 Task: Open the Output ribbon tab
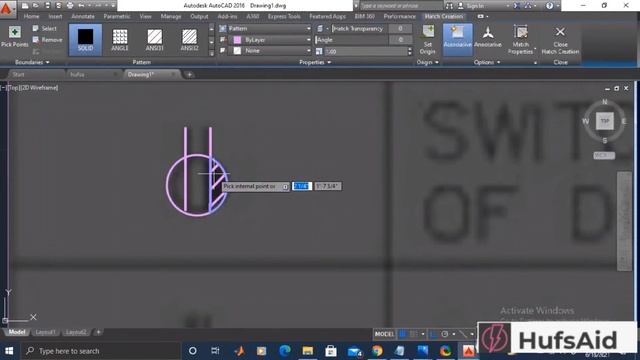(199, 16)
